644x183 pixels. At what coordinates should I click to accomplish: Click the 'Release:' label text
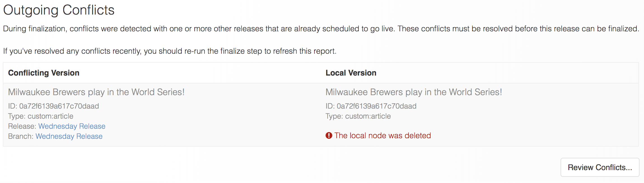click(x=22, y=126)
